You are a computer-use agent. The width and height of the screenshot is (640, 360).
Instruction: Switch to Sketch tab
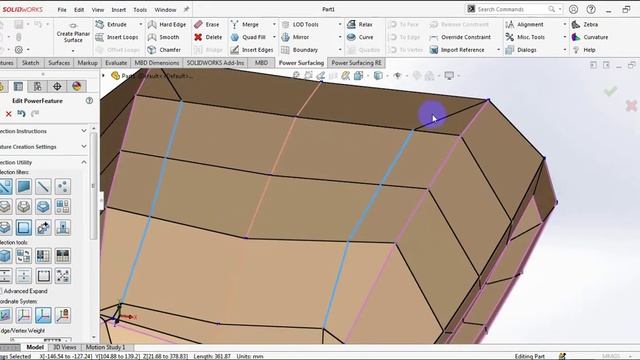tap(30, 63)
